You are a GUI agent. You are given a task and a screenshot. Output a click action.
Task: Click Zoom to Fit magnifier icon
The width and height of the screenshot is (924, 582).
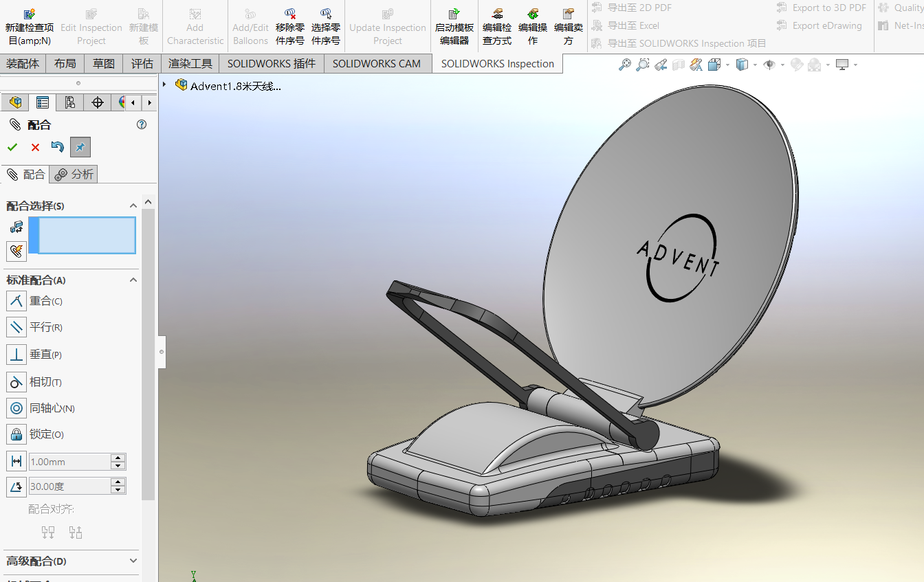point(625,65)
